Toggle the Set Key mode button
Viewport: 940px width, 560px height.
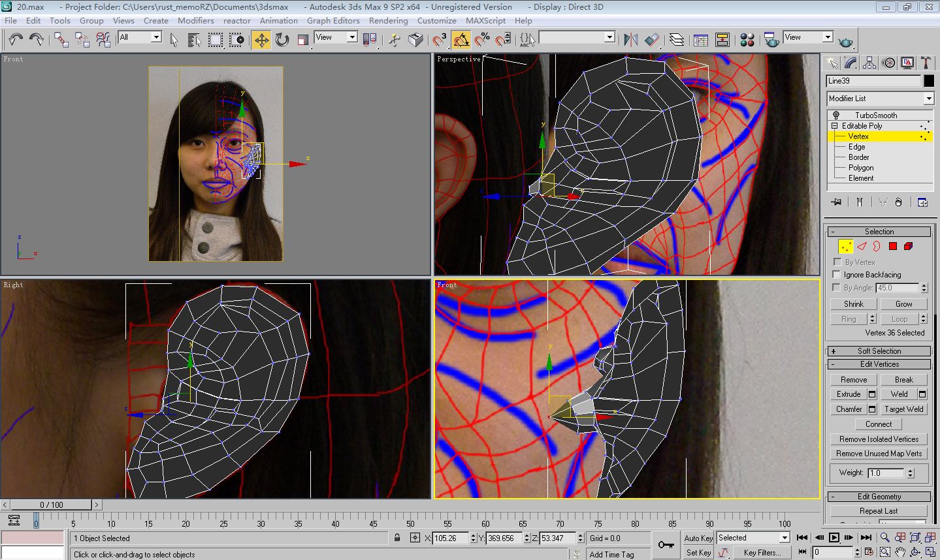698,552
